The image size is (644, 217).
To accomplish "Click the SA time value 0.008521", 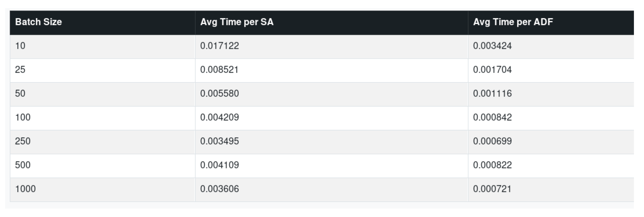I will [x=220, y=70].
